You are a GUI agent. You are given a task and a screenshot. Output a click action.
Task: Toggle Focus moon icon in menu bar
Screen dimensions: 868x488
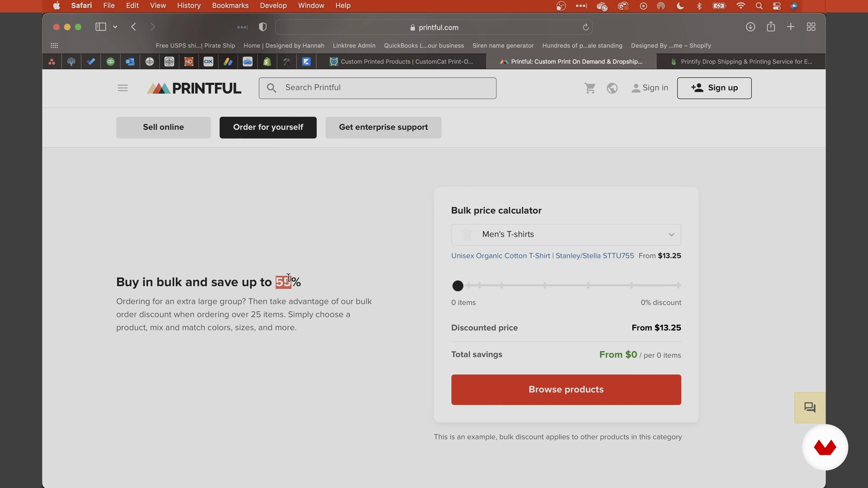click(680, 6)
